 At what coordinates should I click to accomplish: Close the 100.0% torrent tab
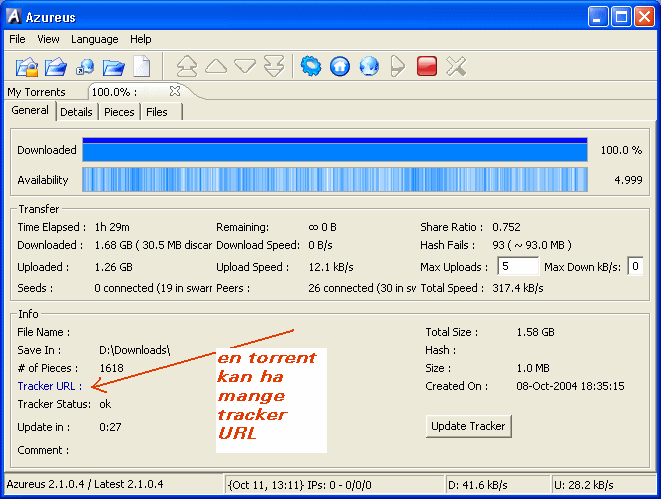175,91
